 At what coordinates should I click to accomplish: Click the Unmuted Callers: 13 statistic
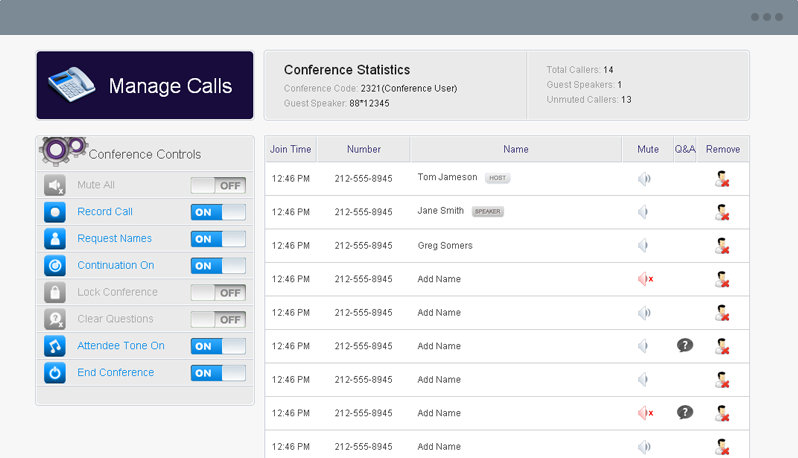pyautogui.click(x=589, y=100)
